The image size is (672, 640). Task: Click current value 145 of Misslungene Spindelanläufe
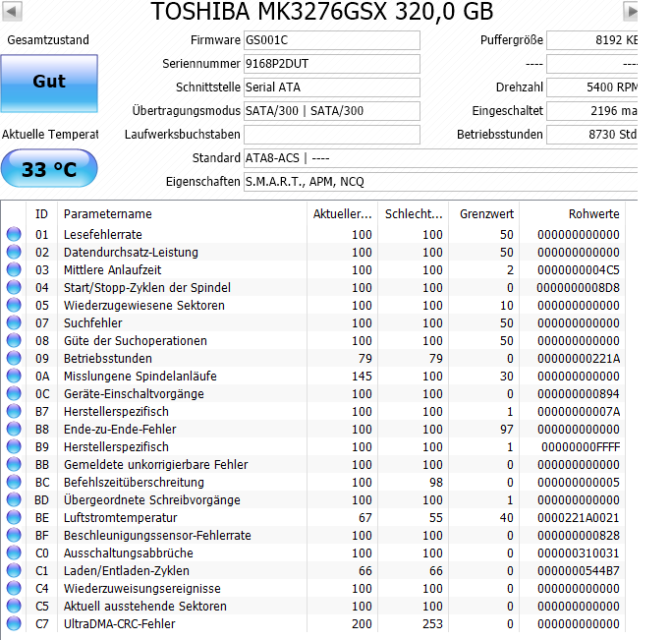click(362, 377)
